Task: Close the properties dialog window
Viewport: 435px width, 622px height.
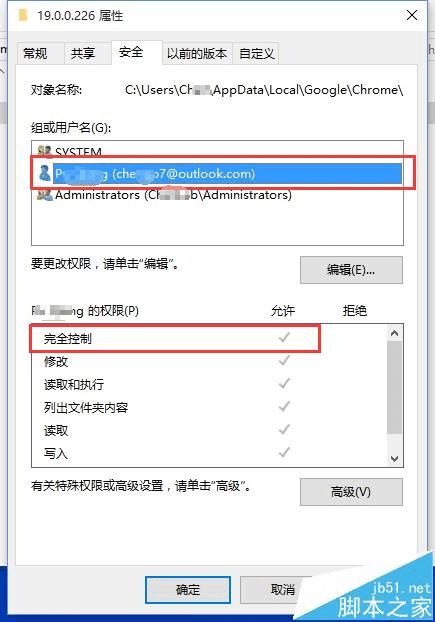Action: pos(412,15)
